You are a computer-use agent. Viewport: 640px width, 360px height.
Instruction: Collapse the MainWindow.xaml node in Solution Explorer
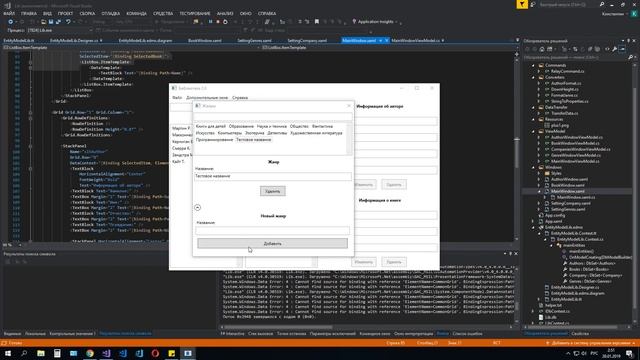tap(539, 191)
